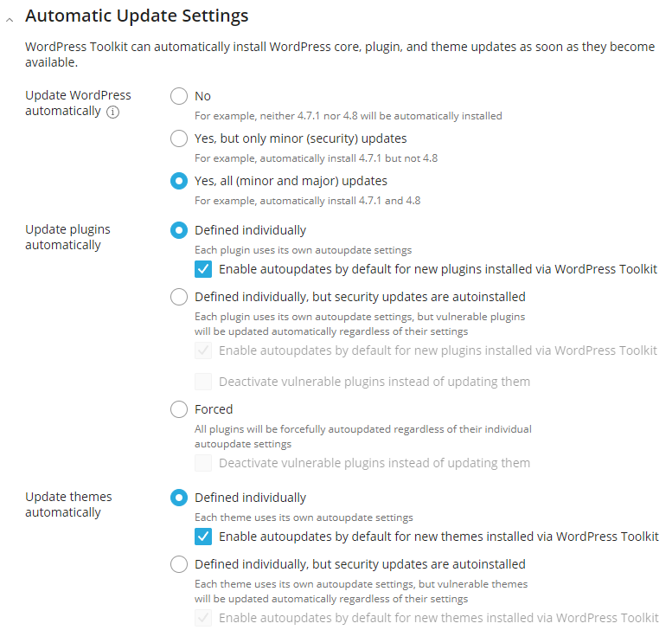Choose plugins security updates are autoinstalled option
Screen dimensions: 672x630
click(x=179, y=297)
